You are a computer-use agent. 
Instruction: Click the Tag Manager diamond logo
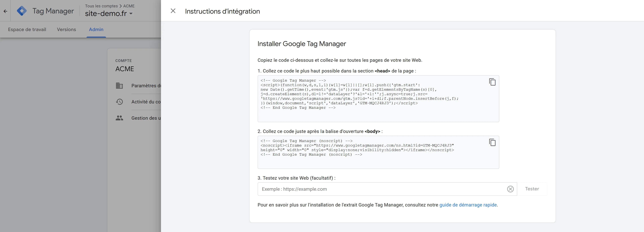coord(22,11)
